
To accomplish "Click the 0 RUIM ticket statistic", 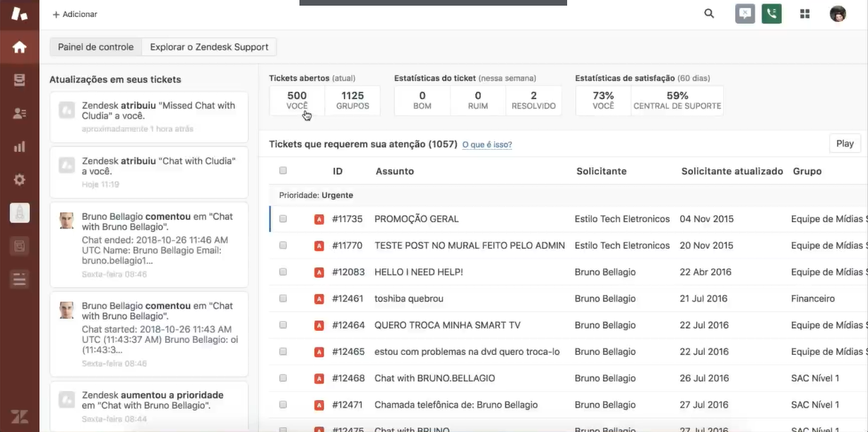I will click(478, 100).
